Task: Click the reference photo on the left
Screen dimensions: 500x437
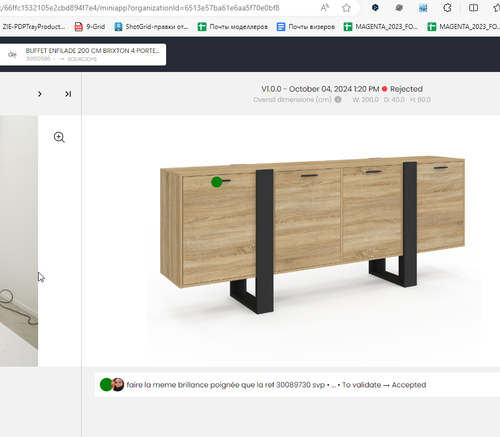Action: coord(19,241)
